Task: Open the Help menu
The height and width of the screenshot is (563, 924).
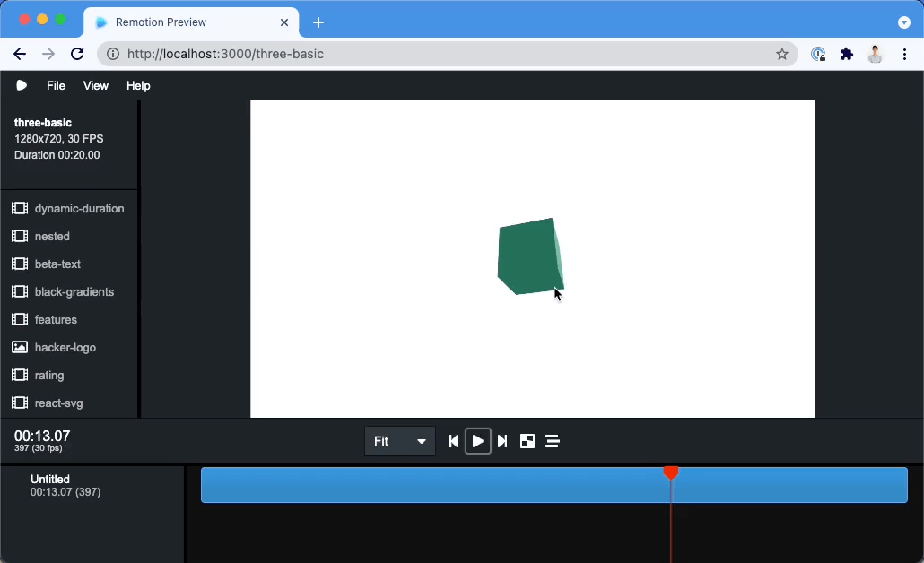Action: (138, 86)
